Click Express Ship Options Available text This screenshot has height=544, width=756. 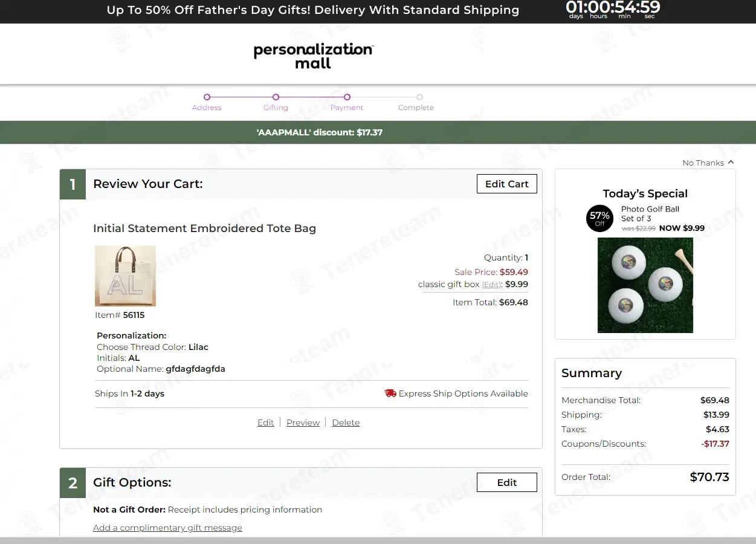463,393
